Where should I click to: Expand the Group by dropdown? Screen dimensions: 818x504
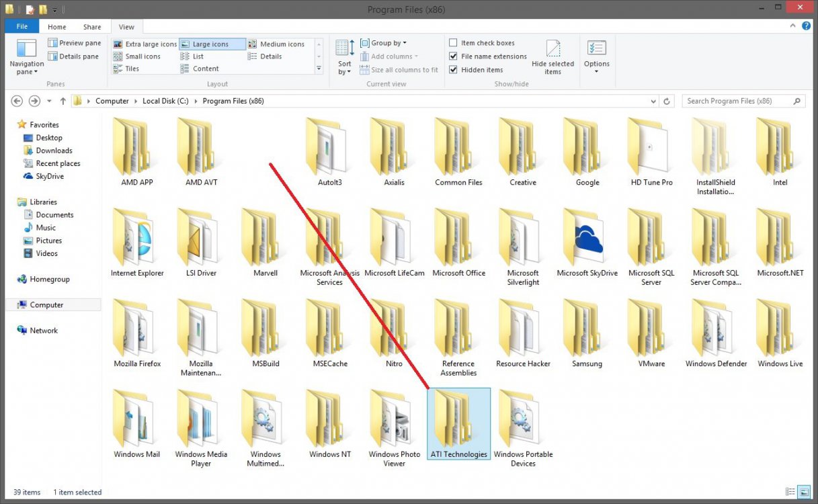(384, 42)
